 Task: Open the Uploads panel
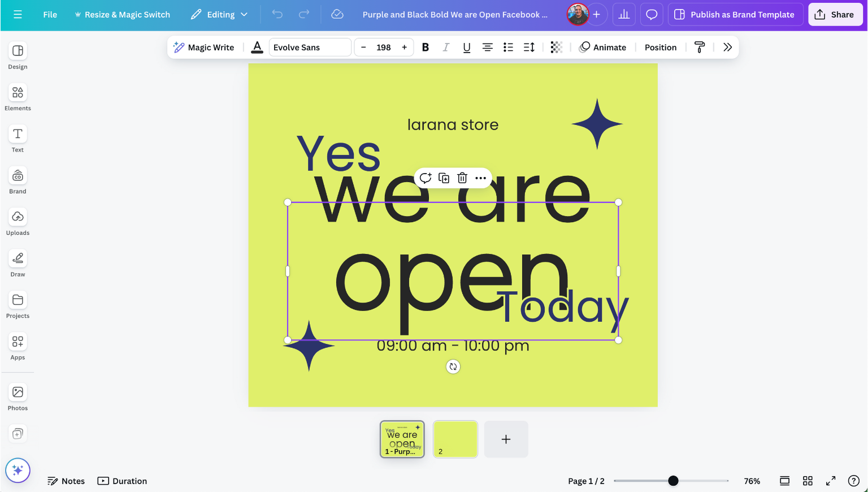click(x=18, y=221)
